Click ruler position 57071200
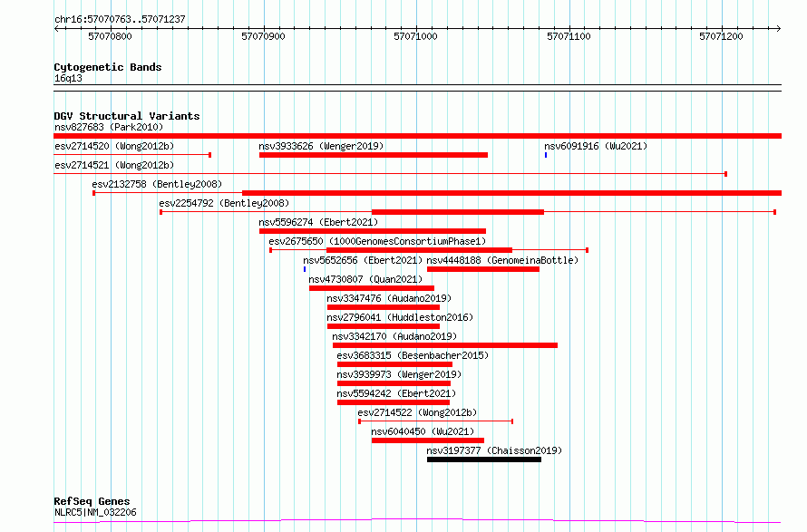Viewport: 807px width, 532px height. click(x=721, y=36)
